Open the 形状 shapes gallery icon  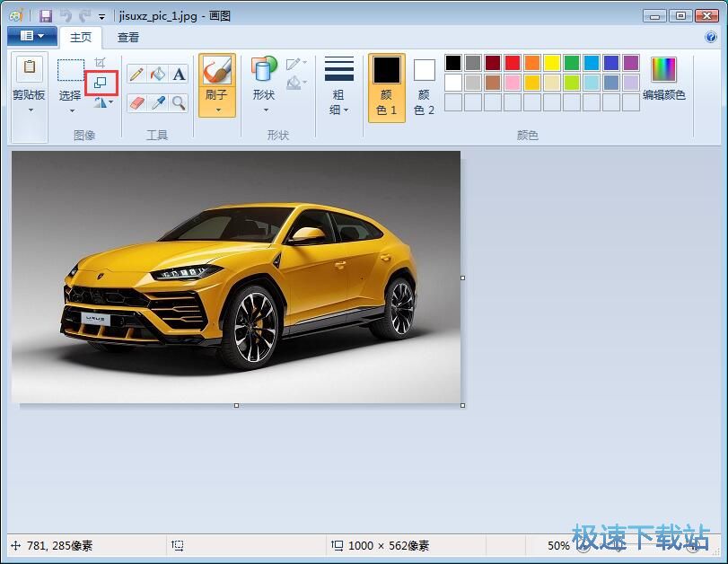click(x=264, y=71)
